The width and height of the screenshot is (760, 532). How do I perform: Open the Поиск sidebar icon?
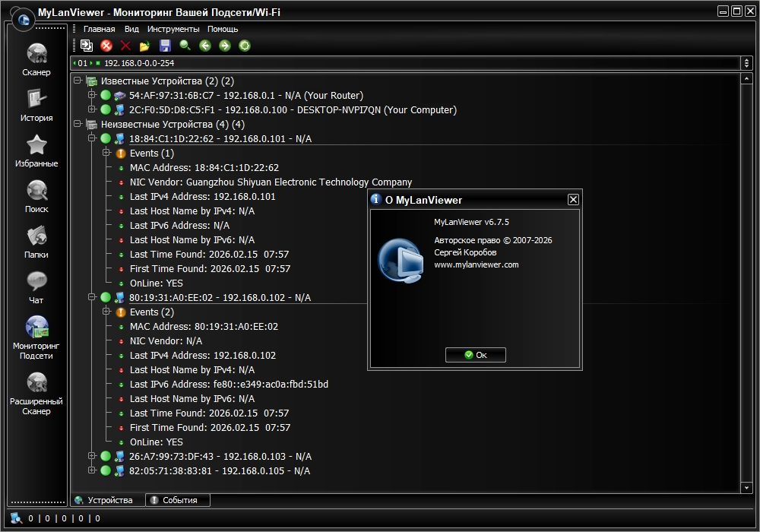pos(36,196)
